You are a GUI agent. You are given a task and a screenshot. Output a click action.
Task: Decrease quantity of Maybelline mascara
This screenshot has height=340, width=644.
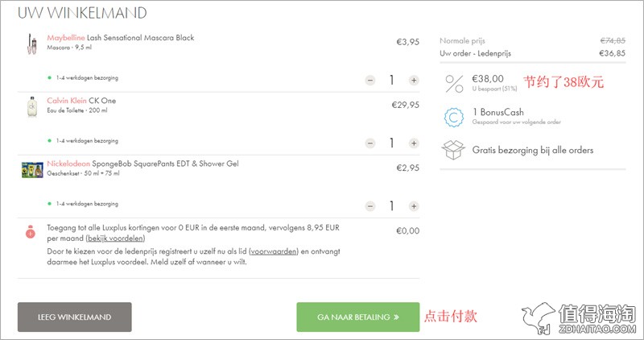[x=370, y=81]
